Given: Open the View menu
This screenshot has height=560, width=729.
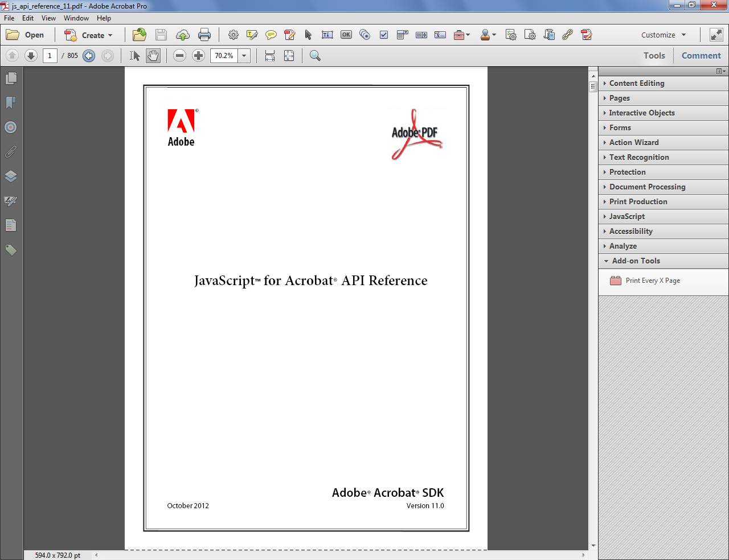Looking at the screenshot, I should 48,18.
